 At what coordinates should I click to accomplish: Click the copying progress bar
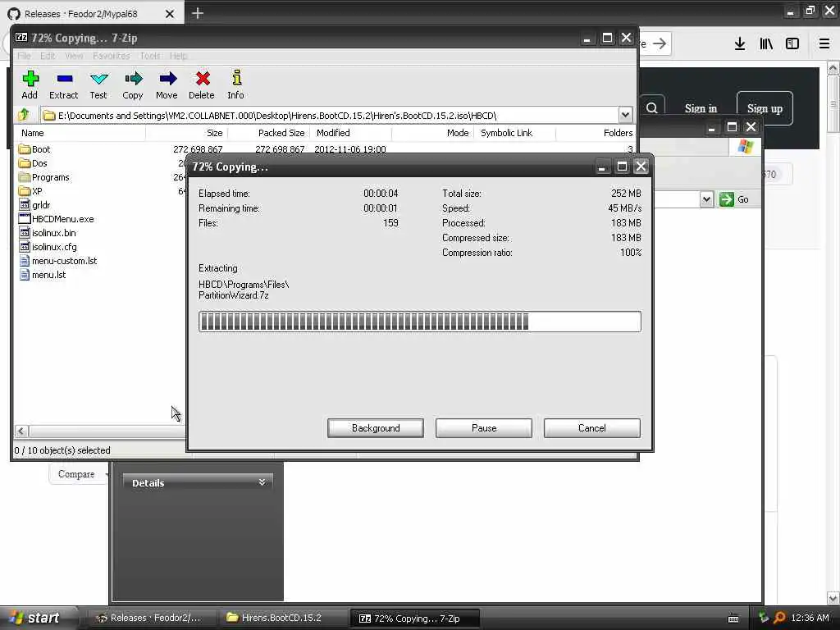click(419, 322)
